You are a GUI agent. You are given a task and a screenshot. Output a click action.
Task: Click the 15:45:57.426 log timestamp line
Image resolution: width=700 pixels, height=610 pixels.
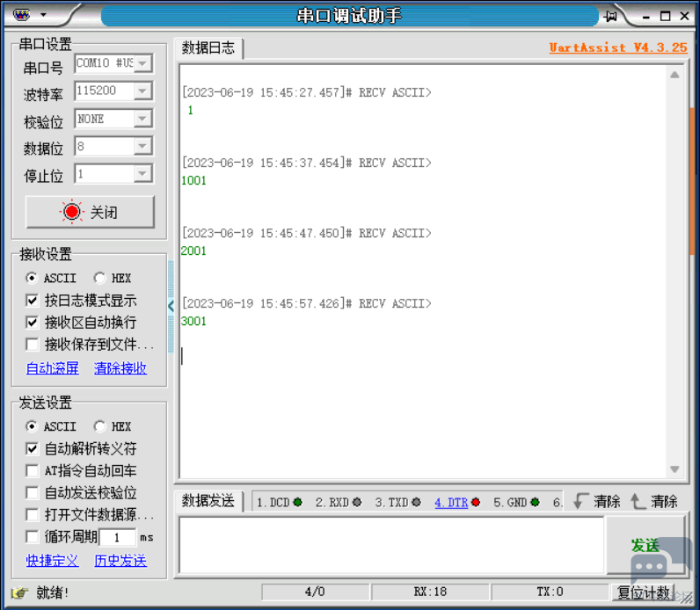click(307, 304)
